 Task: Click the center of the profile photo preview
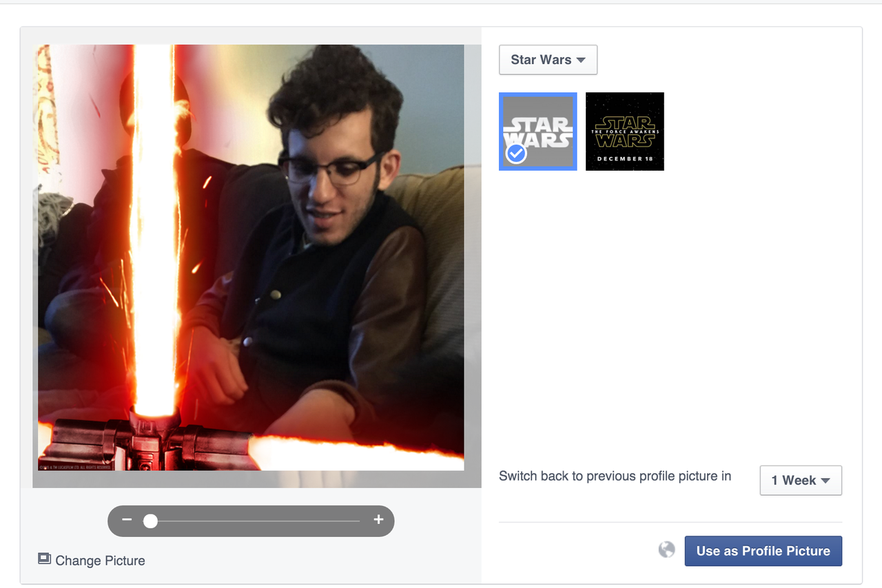[251, 258]
